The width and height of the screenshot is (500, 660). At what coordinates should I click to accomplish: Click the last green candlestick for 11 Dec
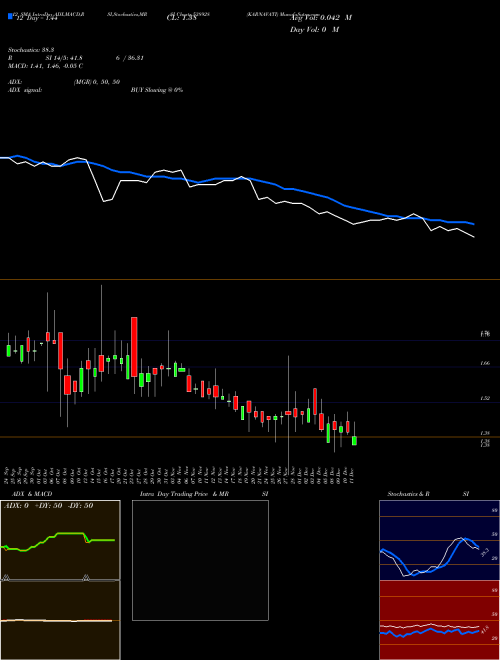pyautogui.click(x=354, y=441)
